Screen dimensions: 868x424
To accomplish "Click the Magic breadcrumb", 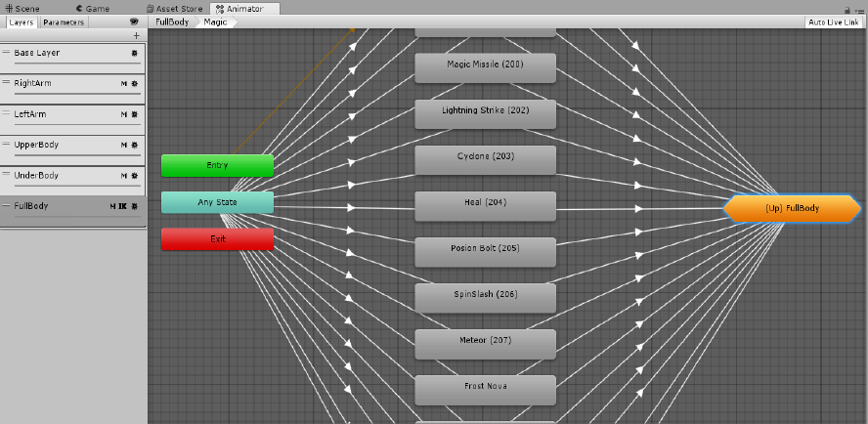I will [x=216, y=22].
